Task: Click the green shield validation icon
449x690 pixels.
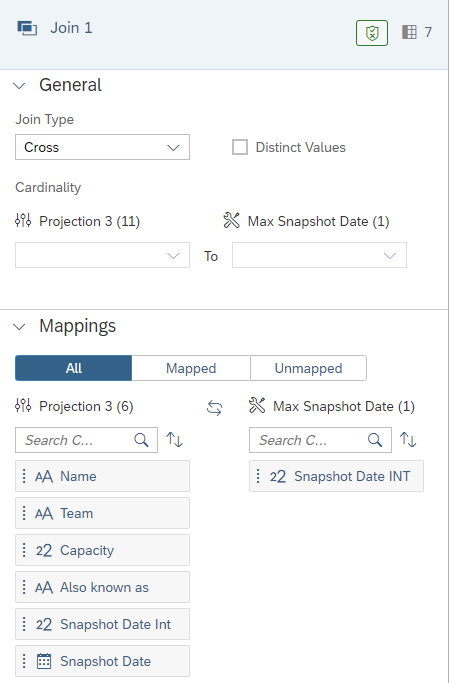Action: pyautogui.click(x=372, y=33)
